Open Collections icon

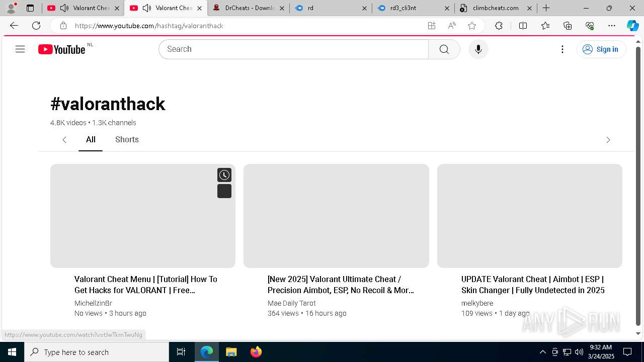point(568,26)
